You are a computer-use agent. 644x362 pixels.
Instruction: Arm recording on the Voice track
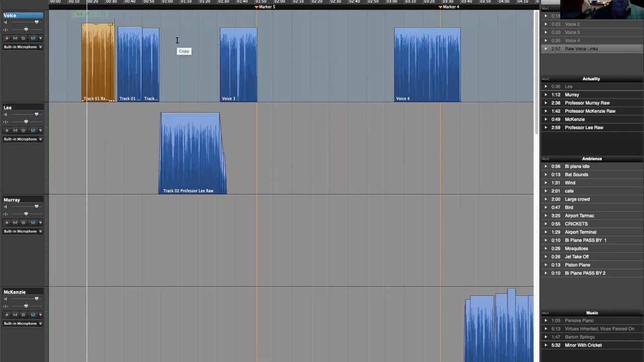7,38
